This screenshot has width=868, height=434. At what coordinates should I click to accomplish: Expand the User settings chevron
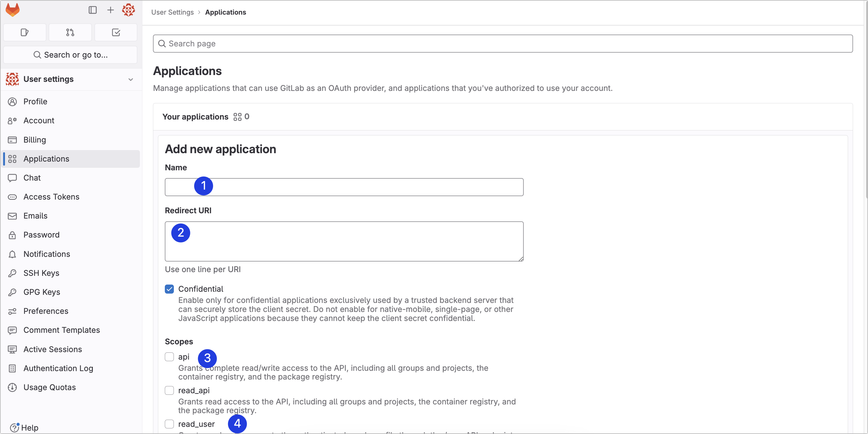[x=131, y=79]
